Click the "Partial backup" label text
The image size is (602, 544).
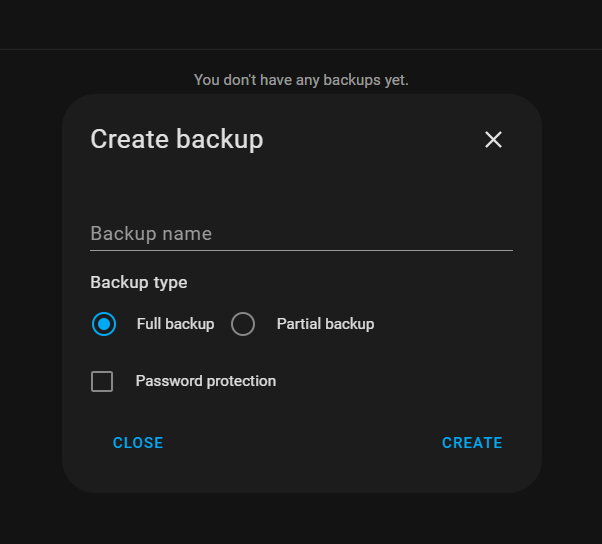pyautogui.click(x=326, y=324)
